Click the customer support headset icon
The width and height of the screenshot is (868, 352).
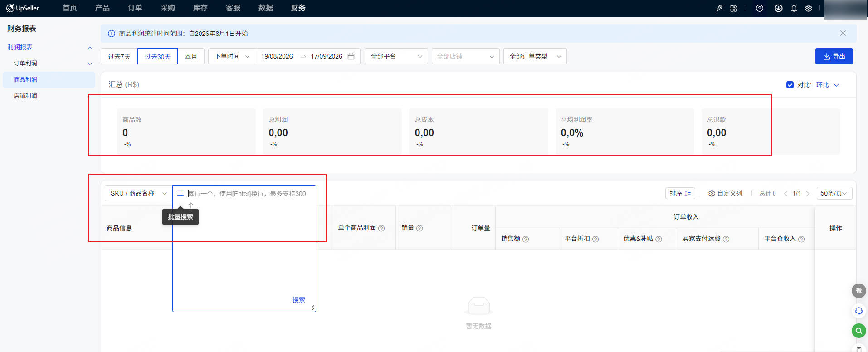pyautogui.click(x=859, y=311)
